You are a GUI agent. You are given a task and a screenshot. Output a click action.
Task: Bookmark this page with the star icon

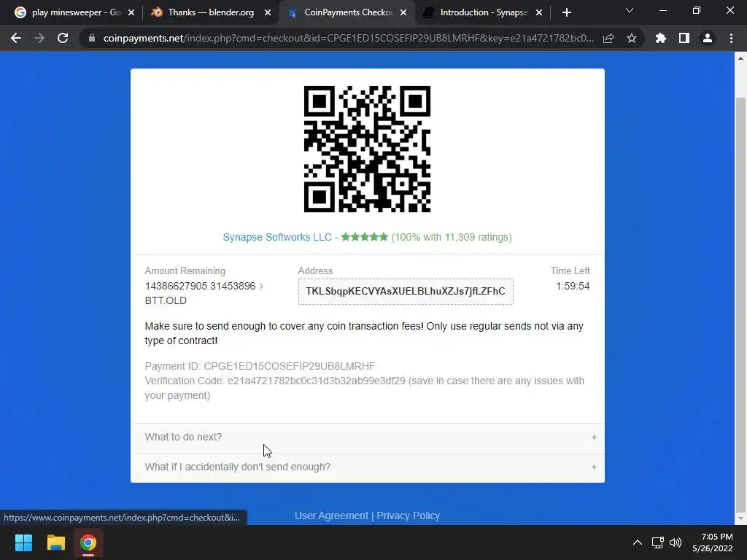pyautogui.click(x=632, y=38)
